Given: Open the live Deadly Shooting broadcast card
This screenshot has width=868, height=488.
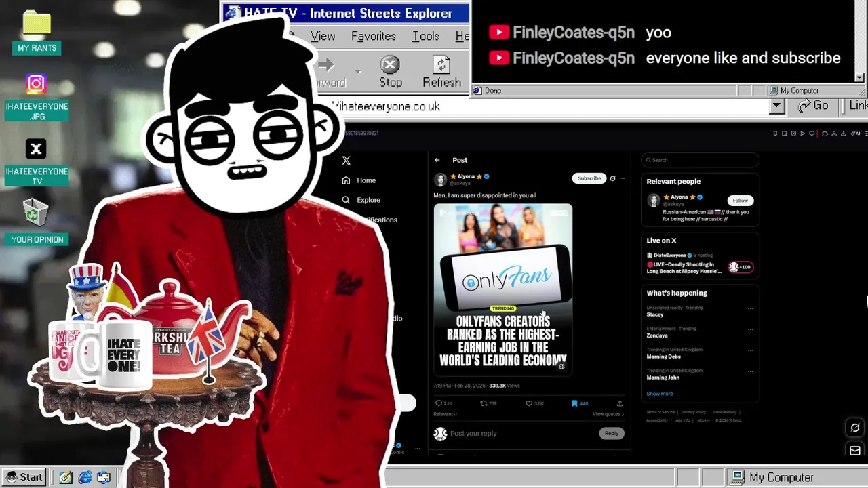Looking at the screenshot, I should coord(700,264).
